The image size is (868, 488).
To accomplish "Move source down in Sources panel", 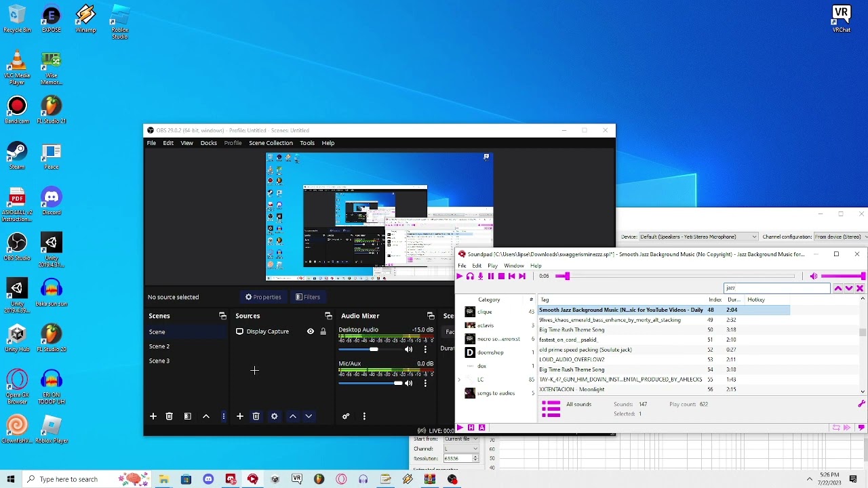I will 309,416.
